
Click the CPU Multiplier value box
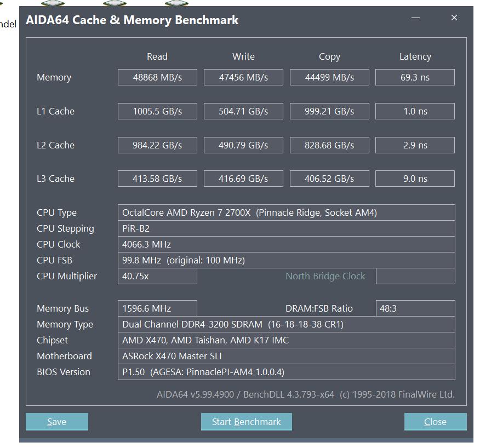point(157,276)
